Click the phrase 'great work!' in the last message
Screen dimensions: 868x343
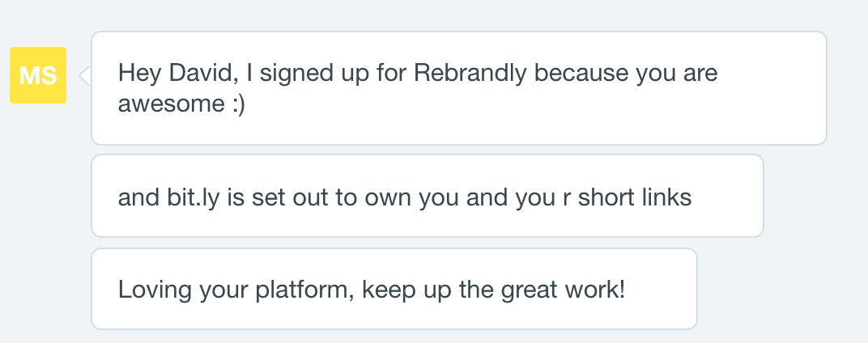pos(564,290)
